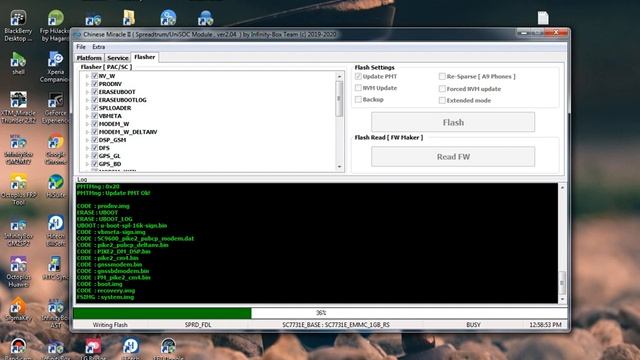Click the 'FSIMG : system.img' log line

[105, 297]
